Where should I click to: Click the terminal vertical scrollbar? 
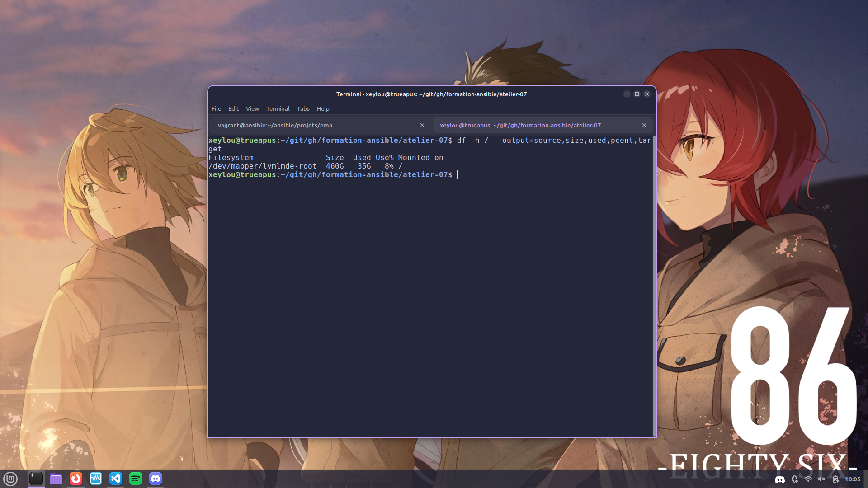(x=654, y=286)
